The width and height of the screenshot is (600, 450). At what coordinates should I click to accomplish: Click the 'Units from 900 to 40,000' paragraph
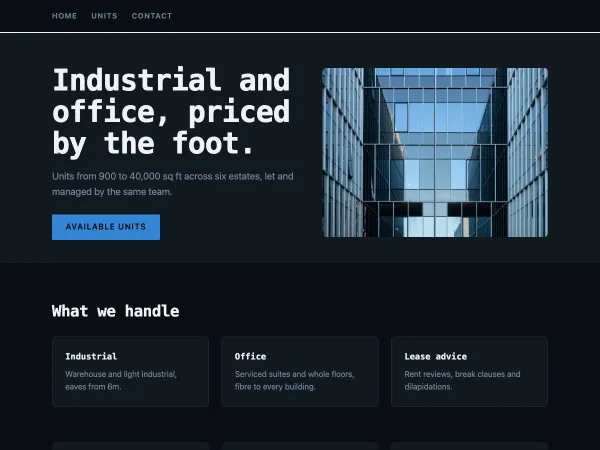(x=173, y=184)
